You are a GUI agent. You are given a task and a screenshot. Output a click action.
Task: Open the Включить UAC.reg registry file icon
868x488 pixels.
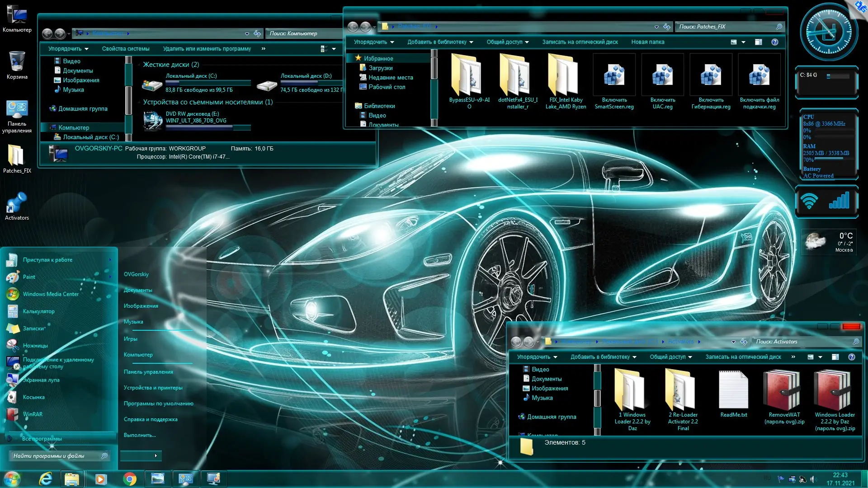coord(662,75)
